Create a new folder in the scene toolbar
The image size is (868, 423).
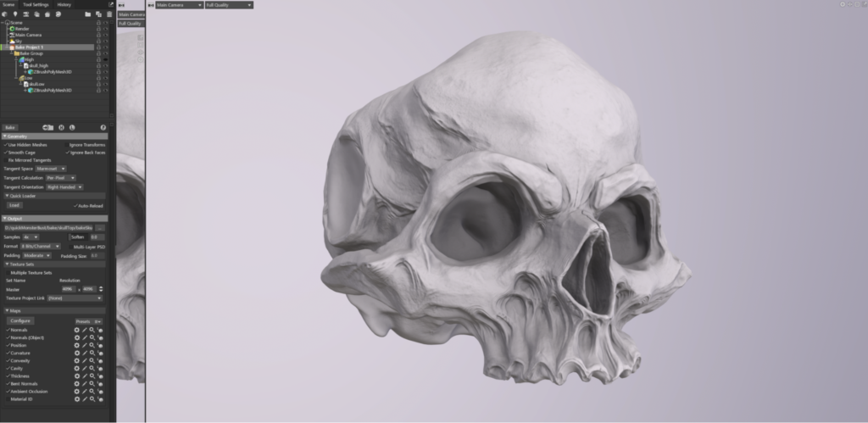coord(87,14)
